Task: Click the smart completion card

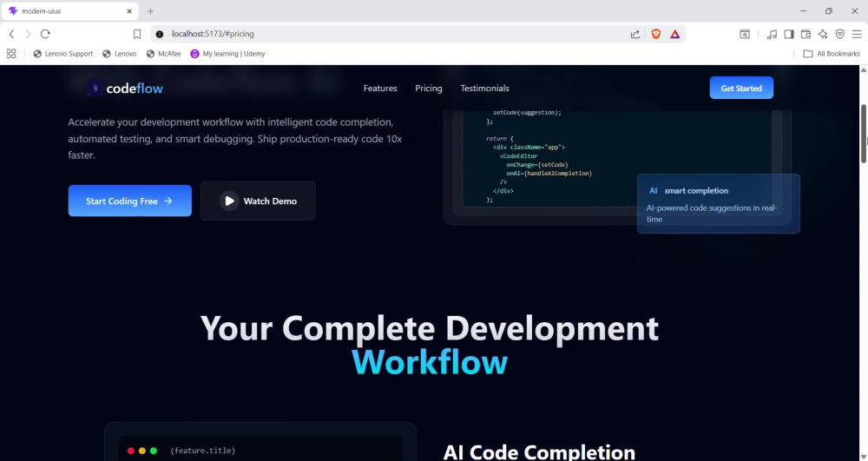Action: pyautogui.click(x=719, y=204)
